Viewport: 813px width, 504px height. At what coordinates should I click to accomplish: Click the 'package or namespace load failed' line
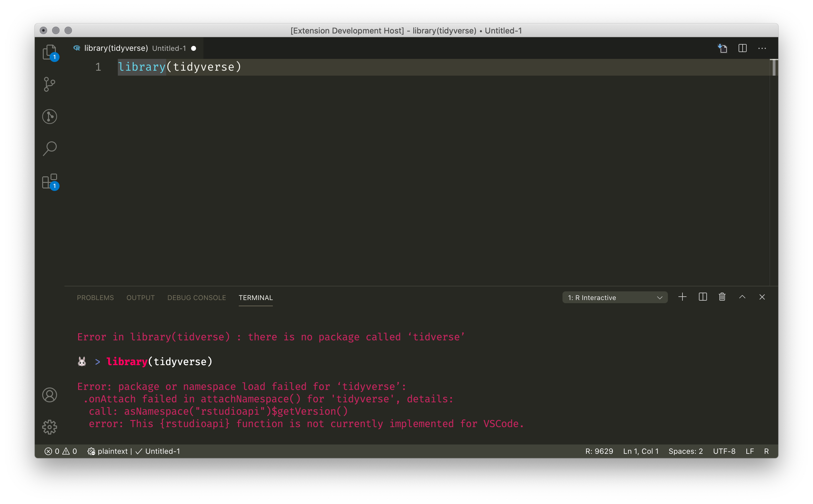click(x=242, y=387)
